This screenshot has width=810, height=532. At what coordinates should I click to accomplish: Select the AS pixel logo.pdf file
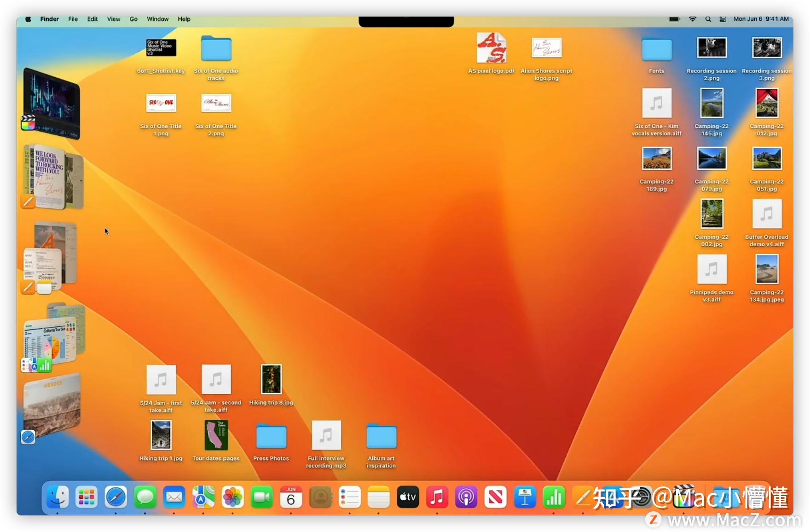pos(491,53)
